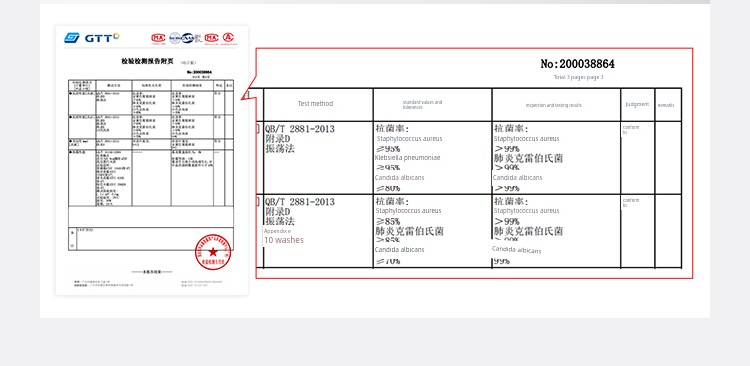Click the report title 检验检测报告附页
Image resolution: width=750 pixels, height=366 pixels.
[147, 61]
